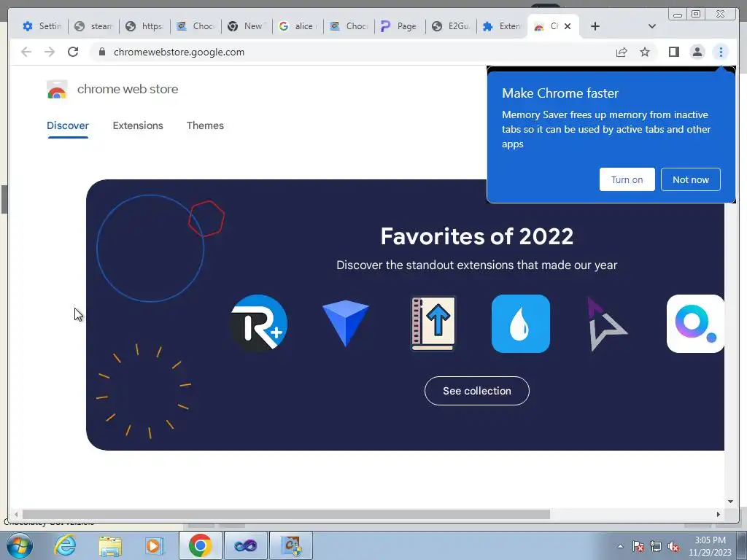Open the water drop extension icon
The height and width of the screenshot is (560, 747).
[521, 323]
